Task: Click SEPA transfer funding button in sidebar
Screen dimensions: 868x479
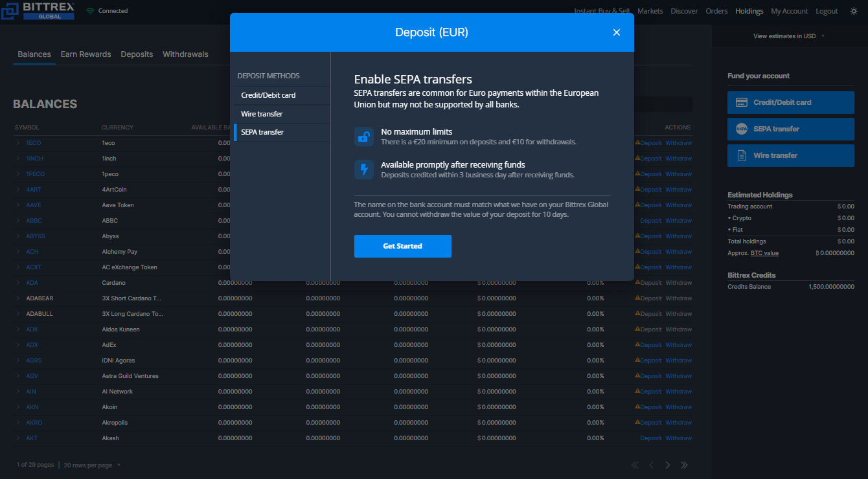Action: [791, 129]
